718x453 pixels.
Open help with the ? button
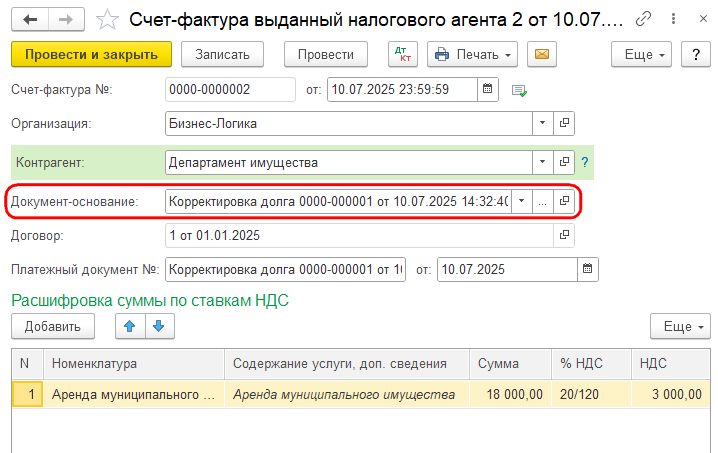(x=696, y=55)
